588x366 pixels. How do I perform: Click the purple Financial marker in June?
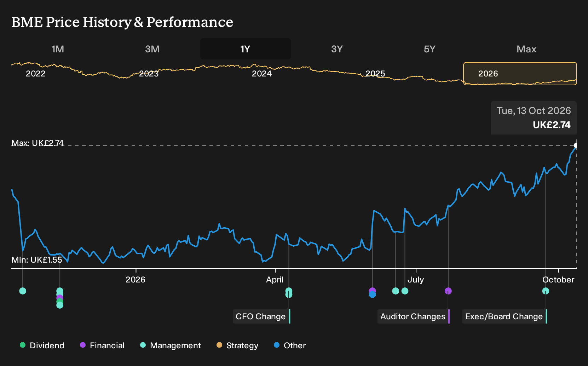372,291
